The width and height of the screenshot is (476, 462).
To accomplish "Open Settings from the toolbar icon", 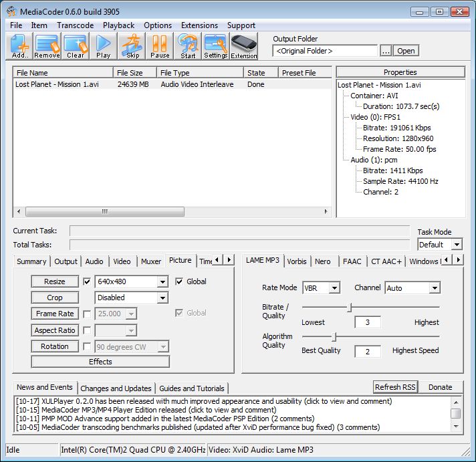I will (x=215, y=46).
